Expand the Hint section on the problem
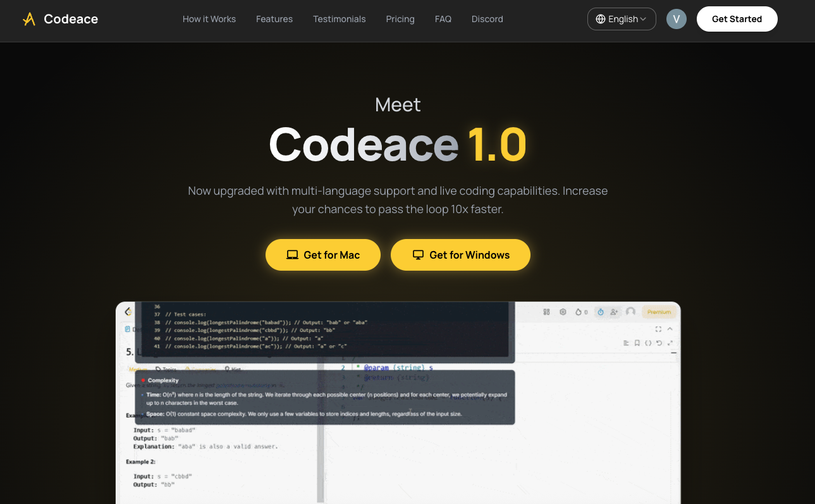This screenshot has width=815, height=504. 231,369
